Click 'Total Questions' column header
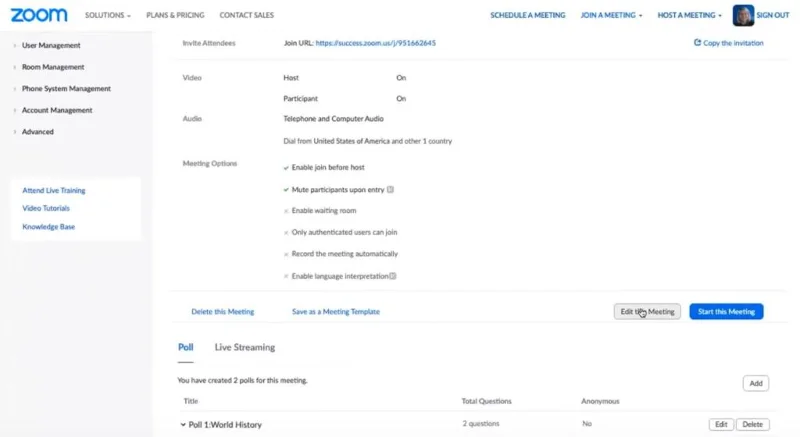Screen dimensions: 800x437 [x=486, y=401]
